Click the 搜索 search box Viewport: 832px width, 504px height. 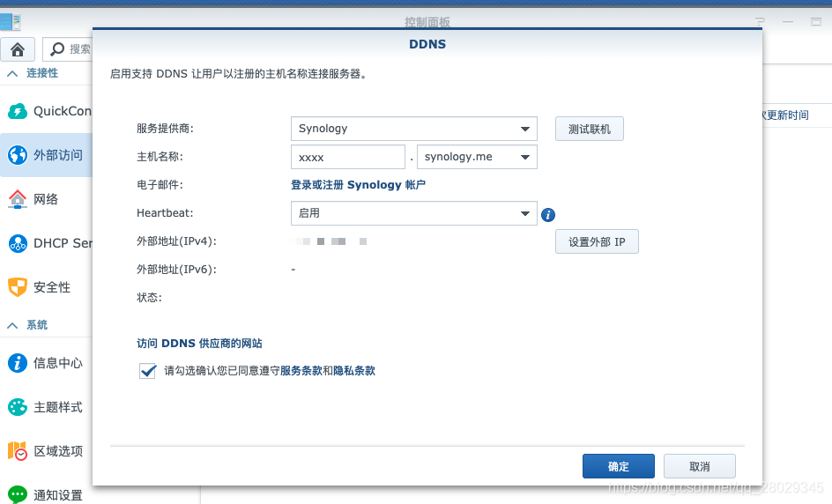(68, 49)
